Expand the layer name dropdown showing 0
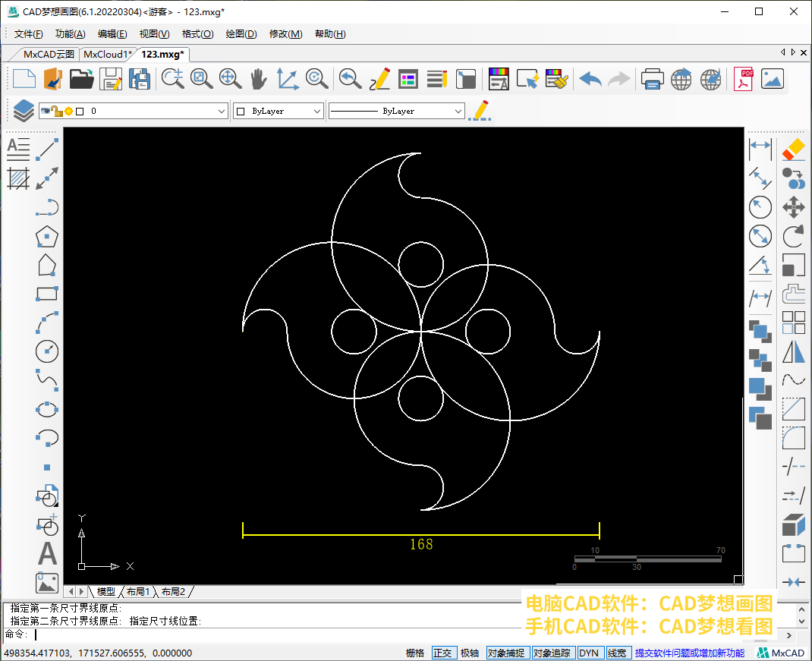The image size is (812, 661). click(222, 112)
